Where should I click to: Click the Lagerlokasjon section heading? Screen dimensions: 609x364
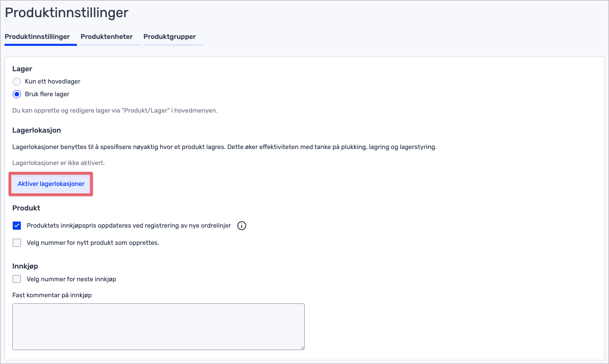(36, 130)
